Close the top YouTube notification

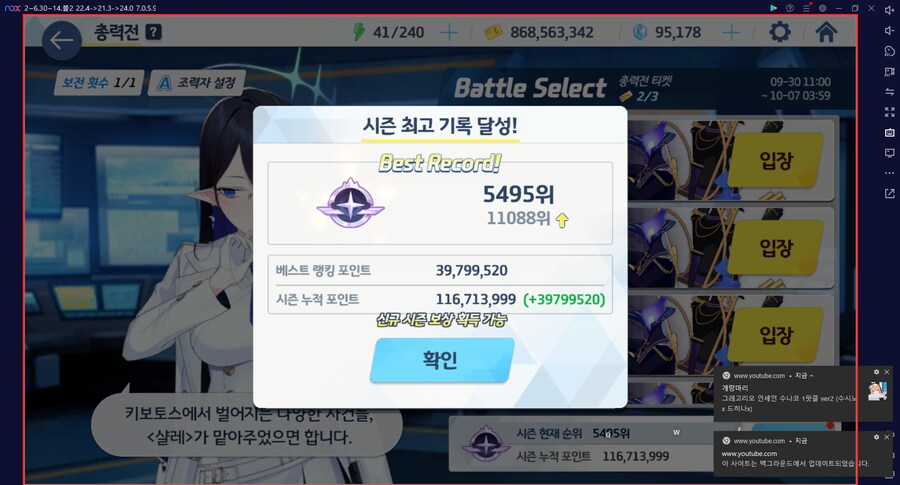coord(886,372)
